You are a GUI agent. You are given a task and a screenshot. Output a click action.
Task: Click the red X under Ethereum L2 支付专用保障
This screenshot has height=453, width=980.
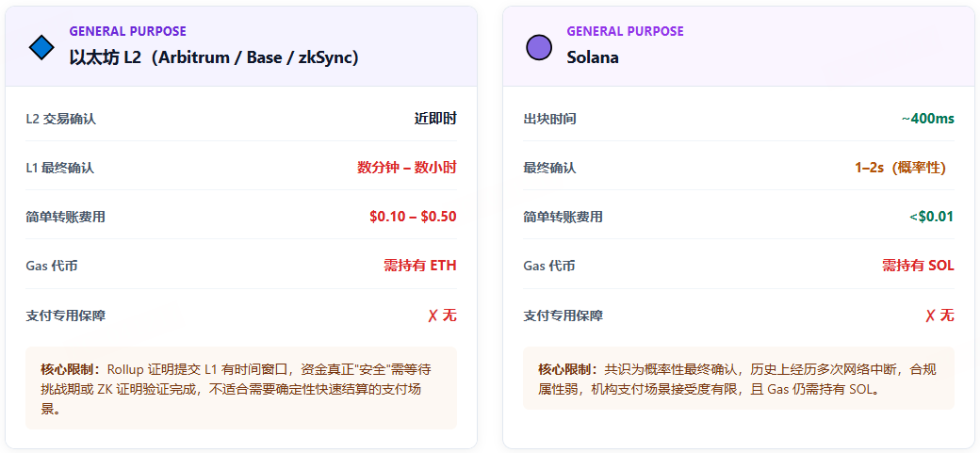(433, 315)
